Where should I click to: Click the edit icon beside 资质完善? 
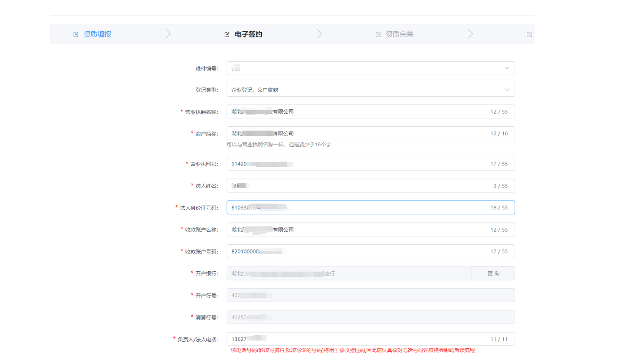[x=378, y=34]
